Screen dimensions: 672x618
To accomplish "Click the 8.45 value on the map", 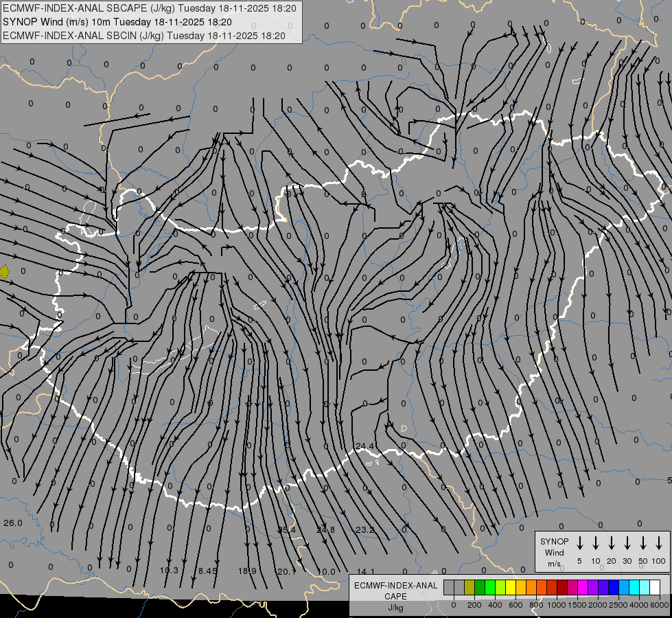I will [x=208, y=571].
